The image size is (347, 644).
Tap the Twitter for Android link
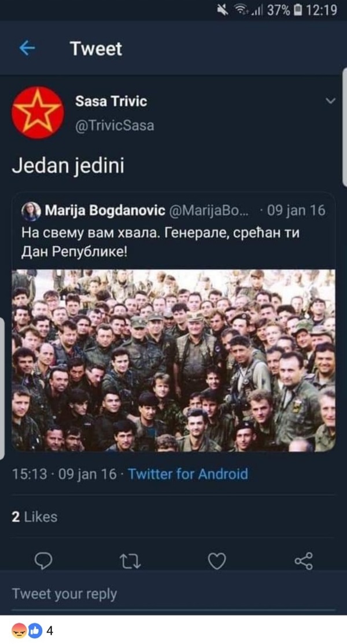point(188,474)
